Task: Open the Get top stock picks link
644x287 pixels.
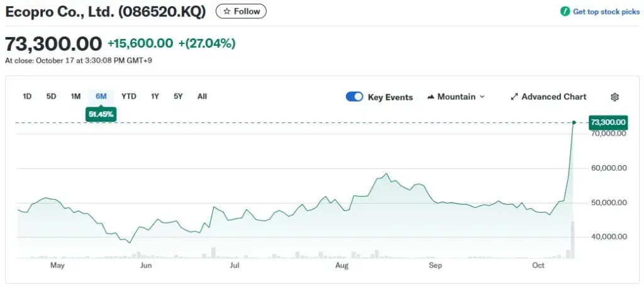Action: (606, 12)
